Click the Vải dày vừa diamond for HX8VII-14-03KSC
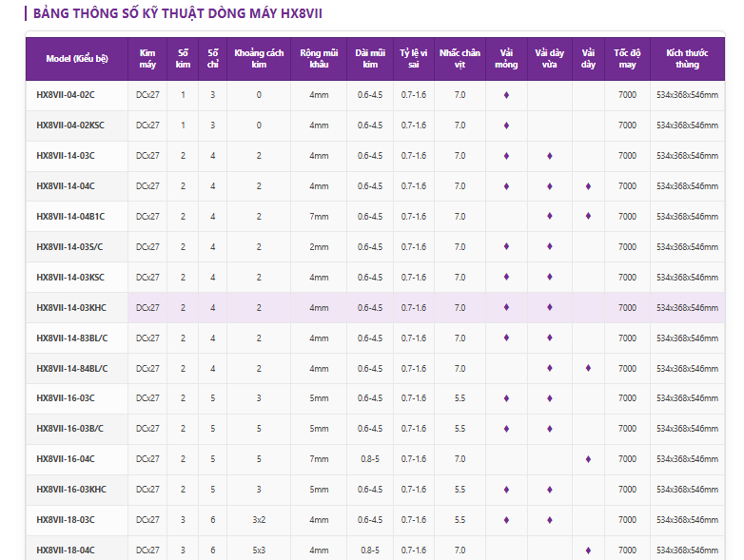Screen dimensions: 744x560 [550, 277]
